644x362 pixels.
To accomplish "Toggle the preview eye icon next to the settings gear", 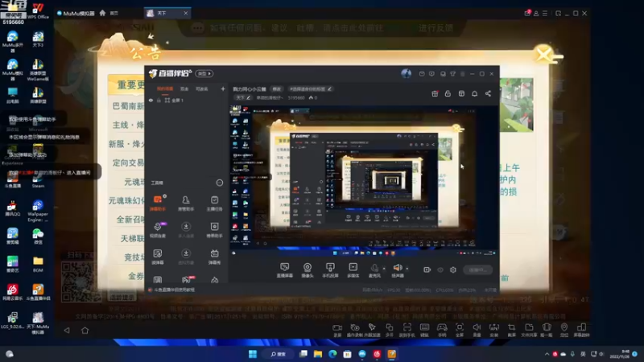I will coord(440,269).
